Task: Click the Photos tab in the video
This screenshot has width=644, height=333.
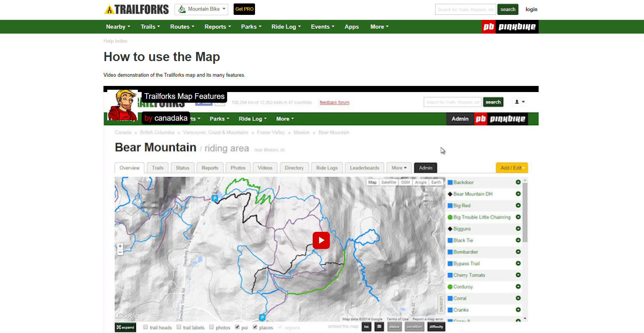Action: 238,168
